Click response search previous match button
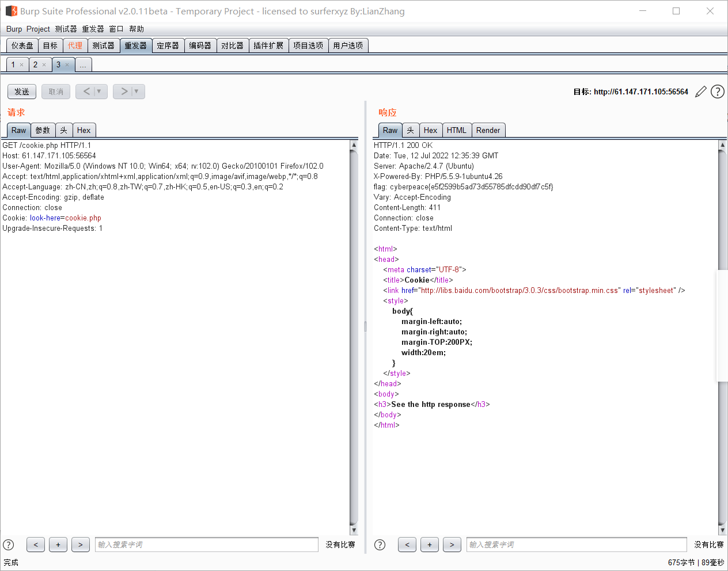Image resolution: width=728 pixels, height=571 pixels. 407,545
